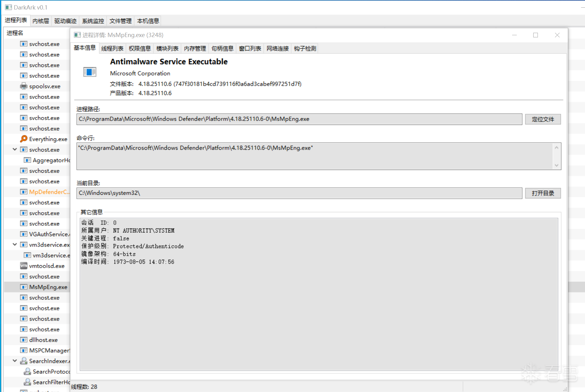Click the '会话 ID: 0' line

click(x=99, y=223)
